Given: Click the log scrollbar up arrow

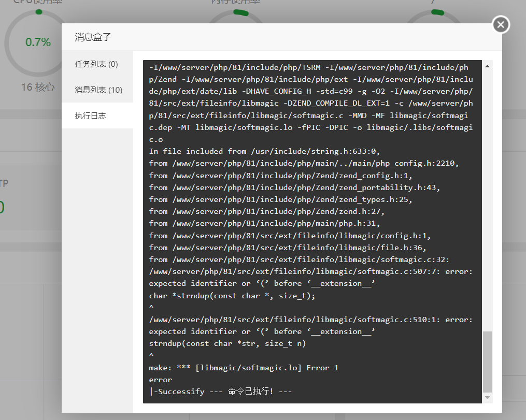Looking at the screenshot, I should 488,66.
